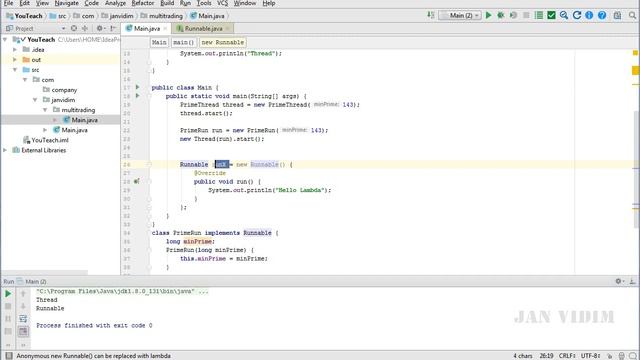The height and width of the screenshot is (360, 640).
Task: Click gutter run arrow beside main method
Action: click(138, 96)
